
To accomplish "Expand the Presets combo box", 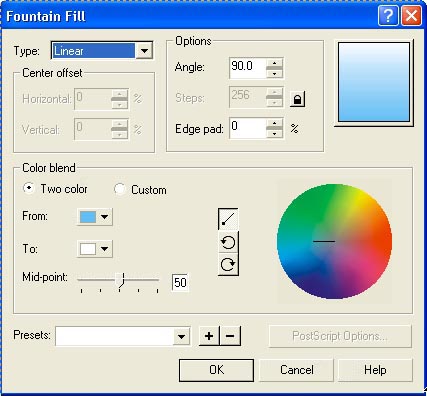I will 182,336.
